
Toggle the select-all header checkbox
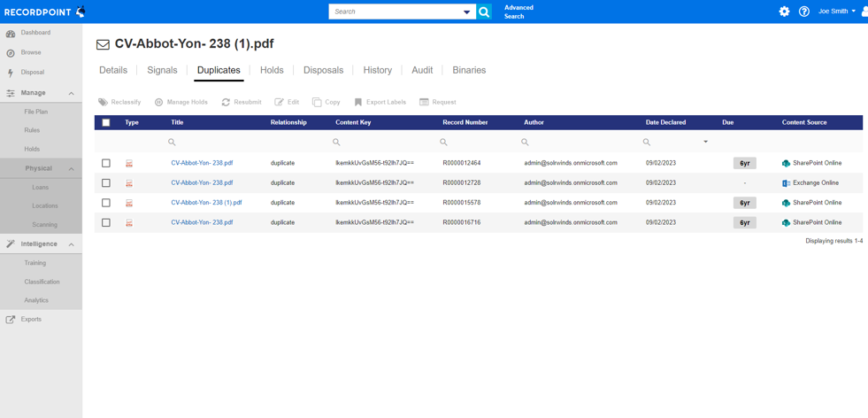click(x=106, y=122)
